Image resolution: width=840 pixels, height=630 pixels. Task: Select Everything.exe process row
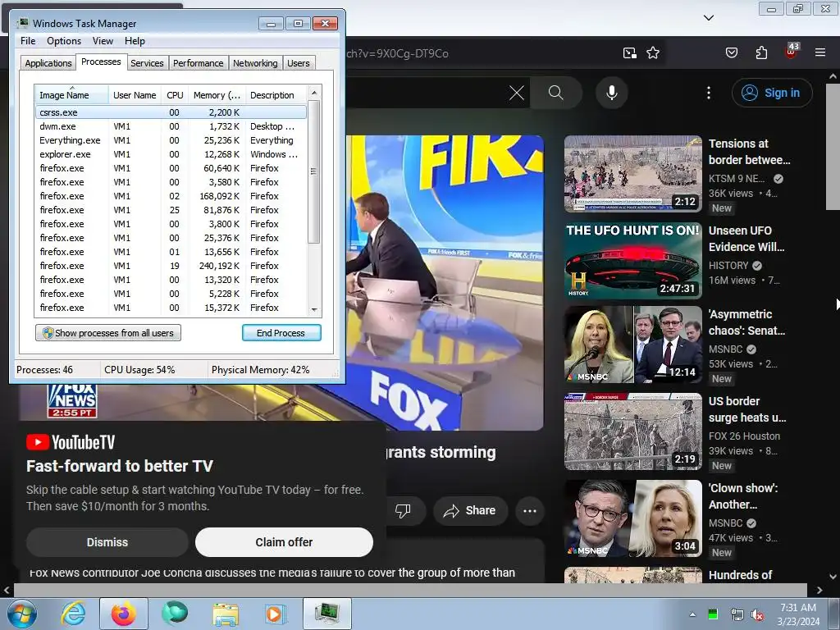[171, 139]
